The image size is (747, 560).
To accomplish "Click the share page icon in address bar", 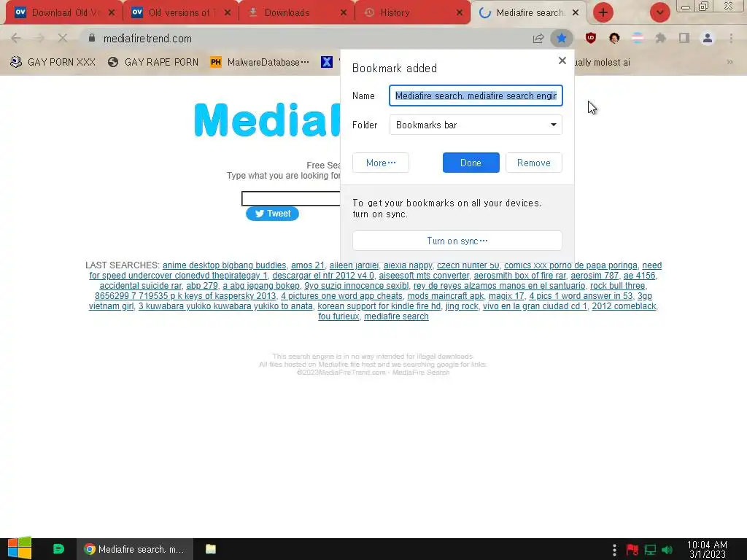I will [x=538, y=39].
